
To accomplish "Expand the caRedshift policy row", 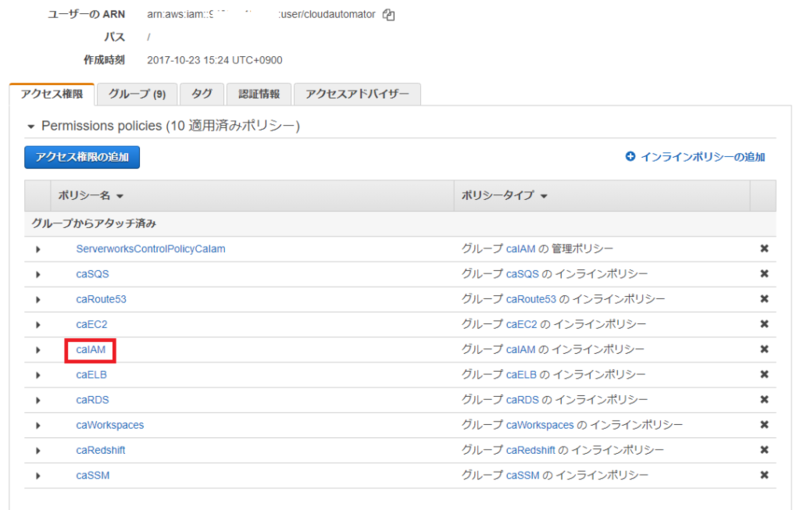I will pos(38,450).
